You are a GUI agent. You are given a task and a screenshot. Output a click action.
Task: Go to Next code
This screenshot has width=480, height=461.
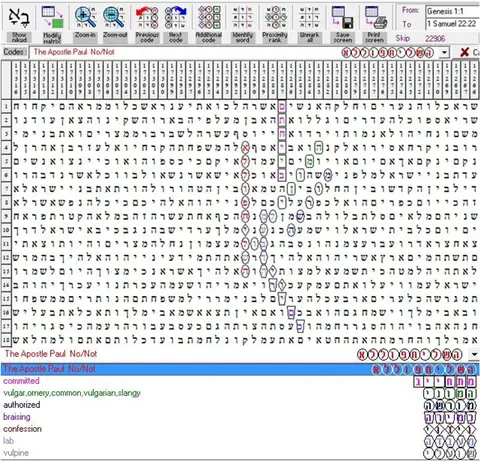pos(176,17)
